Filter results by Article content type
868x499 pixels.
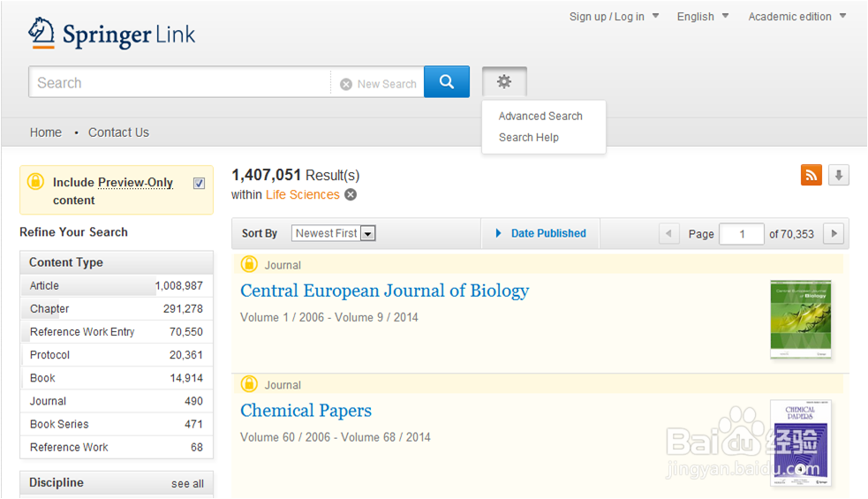(44, 285)
